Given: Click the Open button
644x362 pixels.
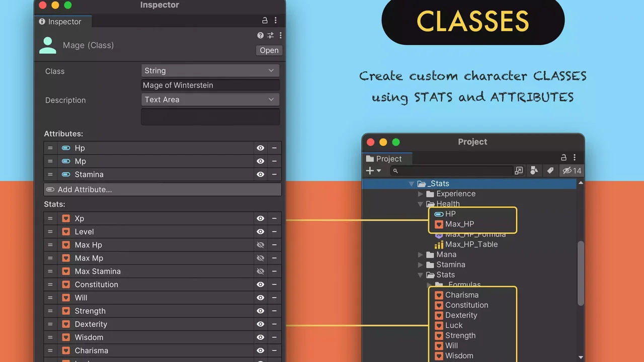Looking at the screenshot, I should point(269,50).
